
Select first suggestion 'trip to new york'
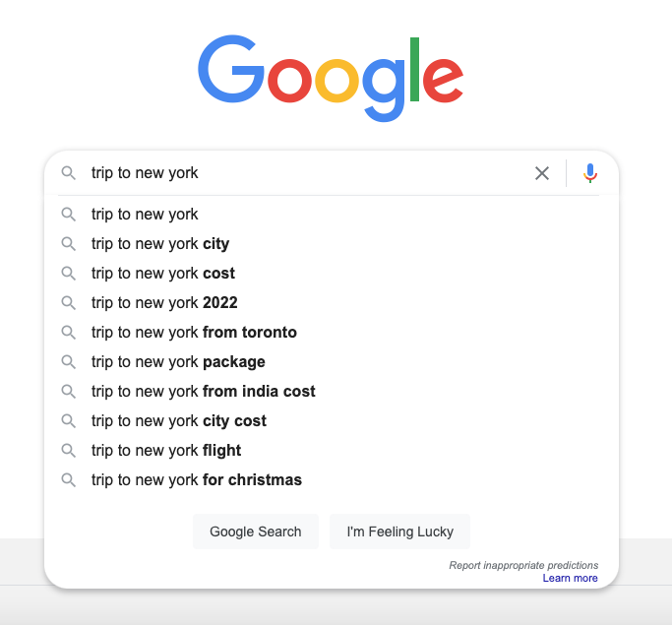coord(331,214)
